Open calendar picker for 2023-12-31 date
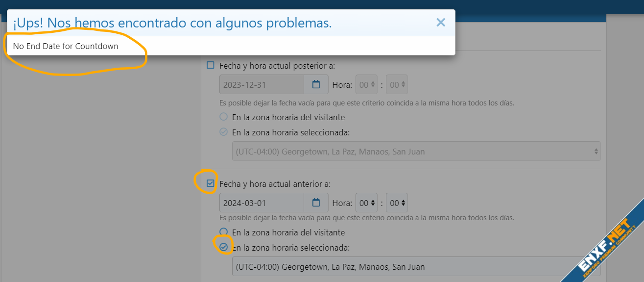Image resolution: width=644 pixels, height=282 pixels. 316,84
